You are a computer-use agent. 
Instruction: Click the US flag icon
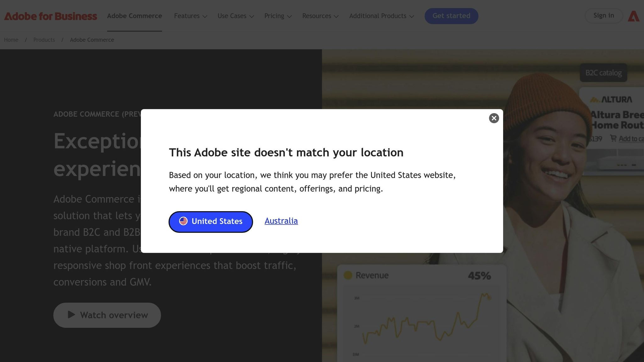pos(183,221)
